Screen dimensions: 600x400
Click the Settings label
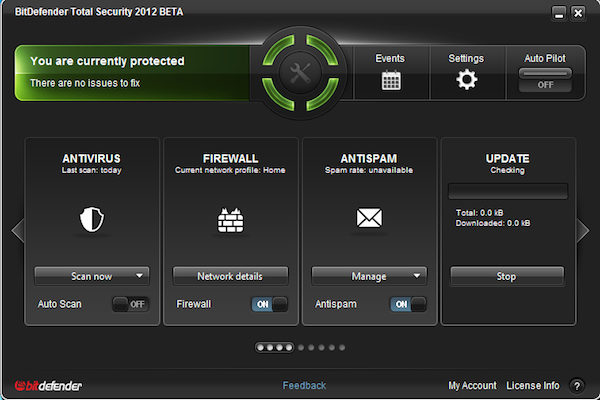[x=466, y=59]
